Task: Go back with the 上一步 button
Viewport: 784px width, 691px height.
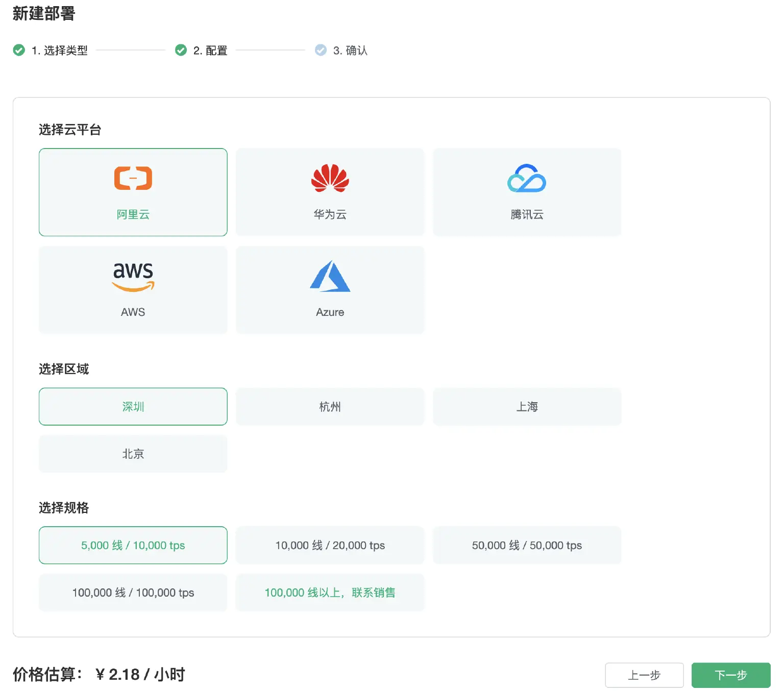Action: pyautogui.click(x=644, y=675)
